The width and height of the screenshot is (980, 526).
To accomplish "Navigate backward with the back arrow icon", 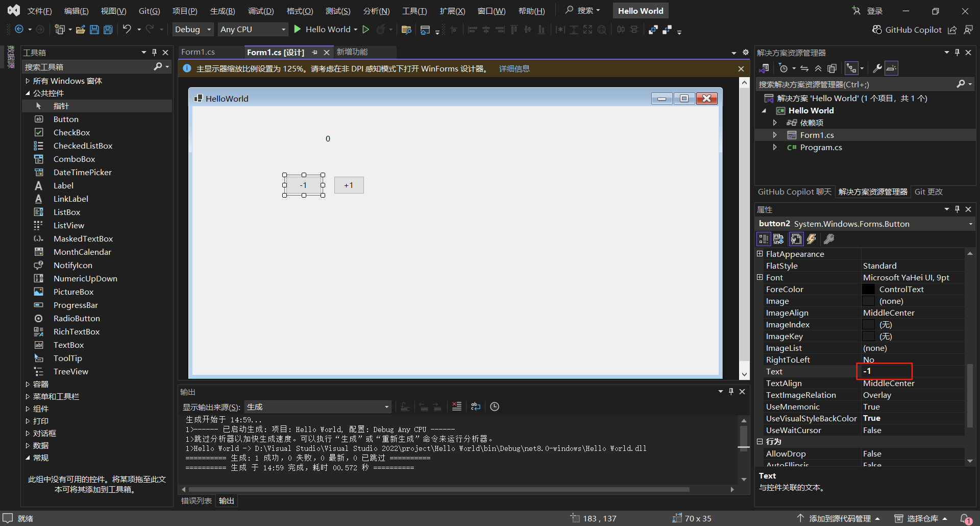I will point(19,30).
